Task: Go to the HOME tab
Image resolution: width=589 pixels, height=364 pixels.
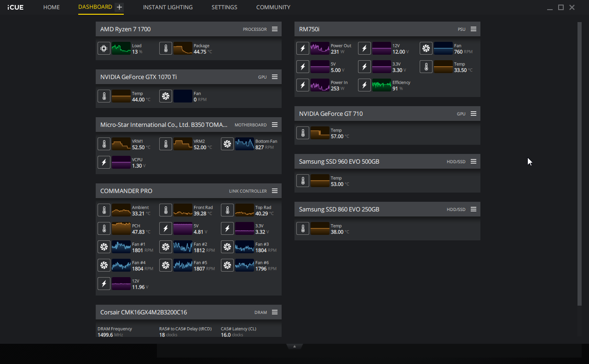Action: click(x=52, y=7)
